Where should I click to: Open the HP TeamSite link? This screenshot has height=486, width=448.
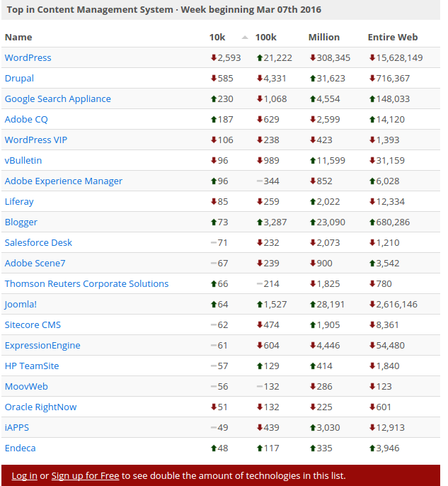[x=32, y=366]
